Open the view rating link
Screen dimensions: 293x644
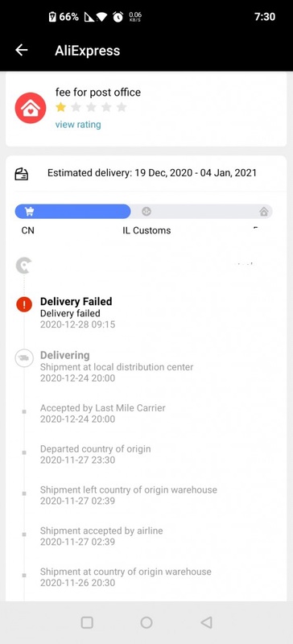pos(78,125)
